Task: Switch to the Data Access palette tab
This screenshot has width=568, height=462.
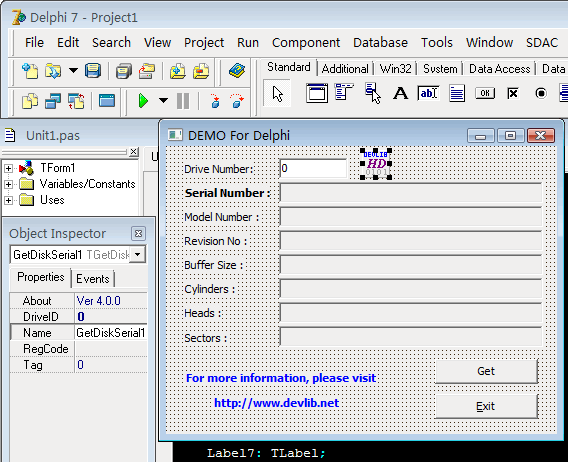Action: pyautogui.click(x=500, y=68)
